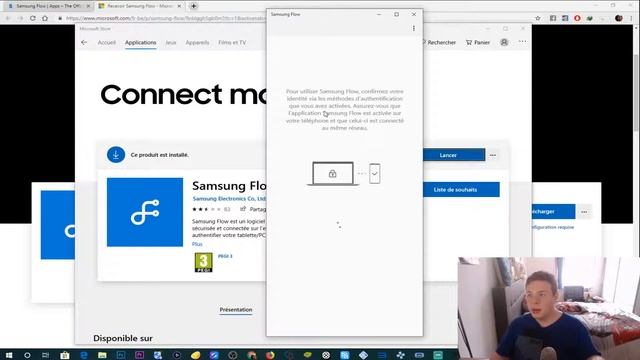
Task: Click the blue download status icon
Action: [x=116, y=155]
